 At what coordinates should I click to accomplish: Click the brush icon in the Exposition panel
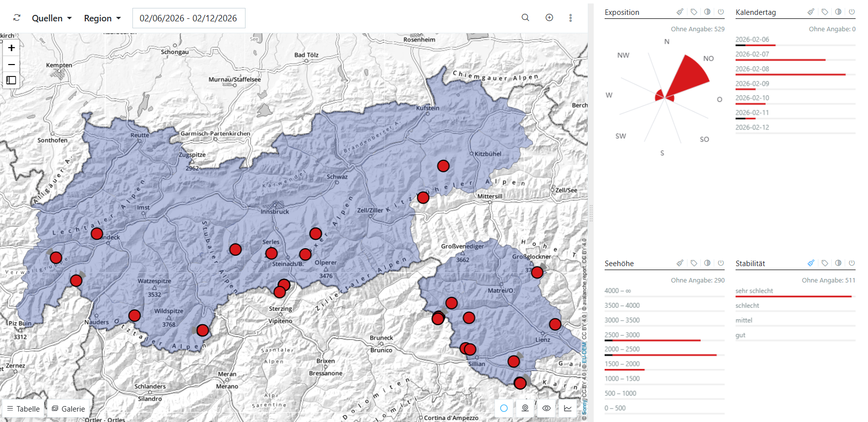(x=680, y=12)
